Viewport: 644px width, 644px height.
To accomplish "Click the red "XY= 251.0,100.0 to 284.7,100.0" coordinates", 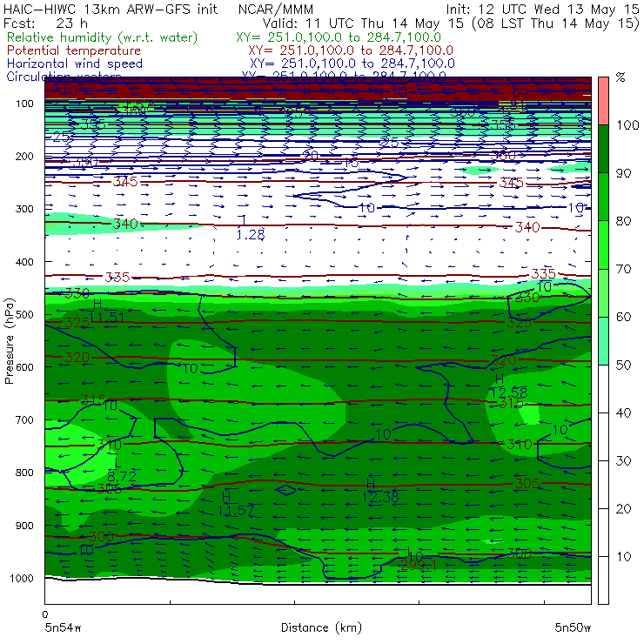I will point(351,50).
